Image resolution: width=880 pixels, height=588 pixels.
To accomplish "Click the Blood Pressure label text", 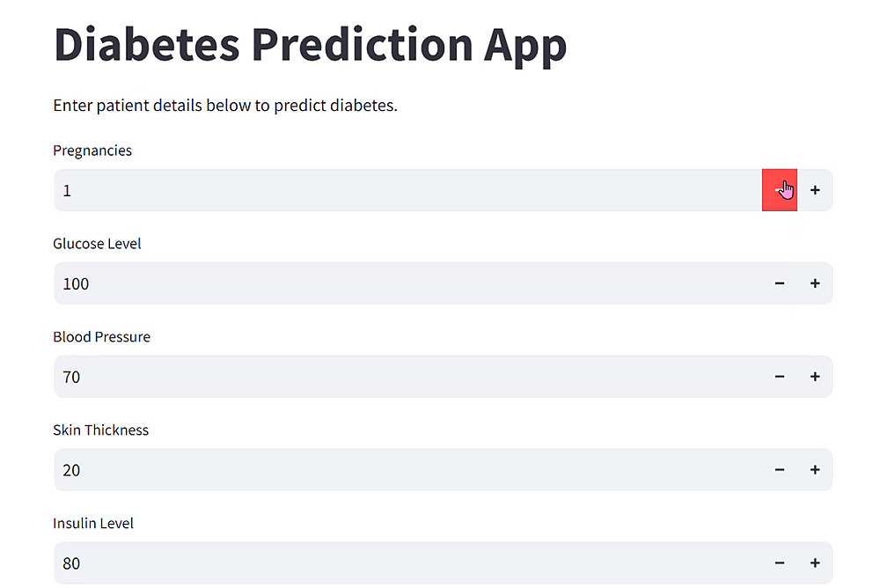I will click(x=101, y=337).
